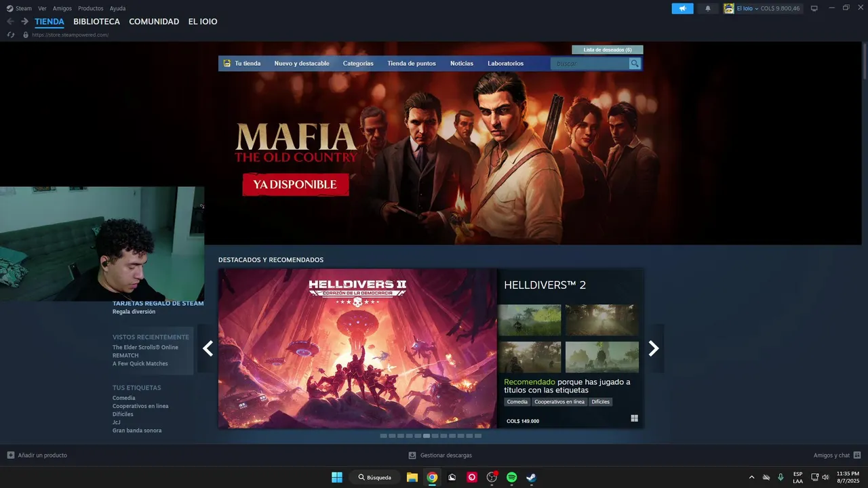Go forward with the right navigation arrow
This screenshot has width=868, height=488.
pyautogui.click(x=24, y=22)
